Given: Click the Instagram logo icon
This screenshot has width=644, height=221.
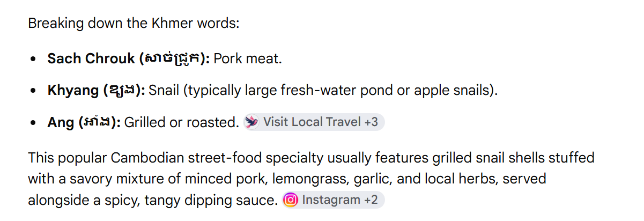Looking at the screenshot, I should click(291, 200).
